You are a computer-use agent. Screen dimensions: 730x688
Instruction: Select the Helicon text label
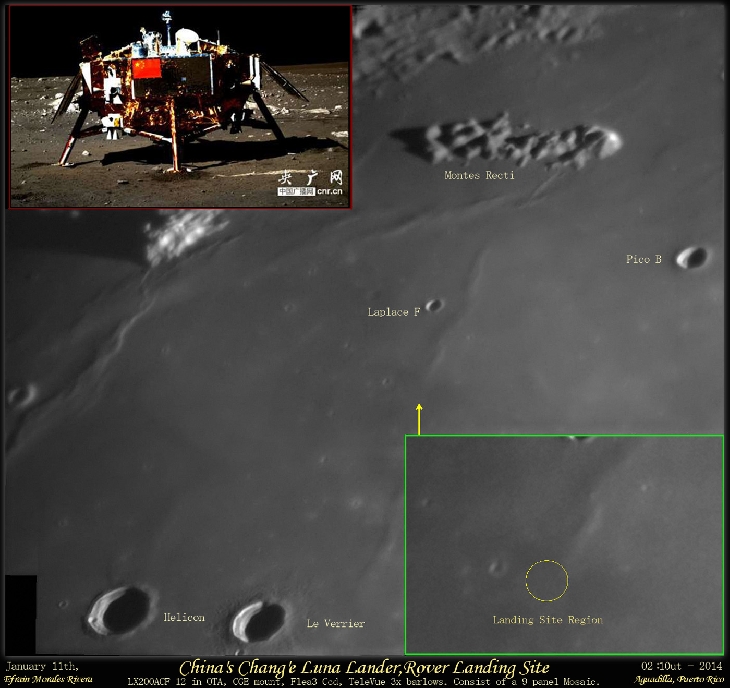pos(184,618)
